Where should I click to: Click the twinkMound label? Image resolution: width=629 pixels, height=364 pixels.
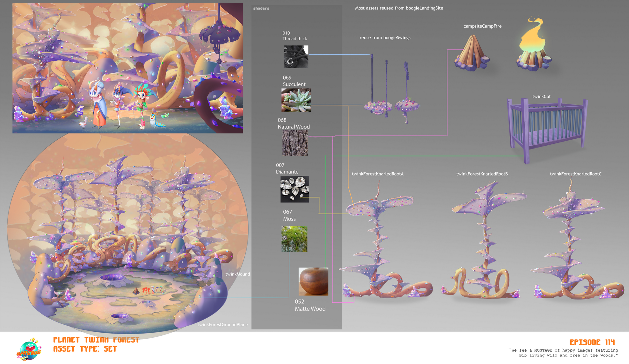(x=237, y=274)
